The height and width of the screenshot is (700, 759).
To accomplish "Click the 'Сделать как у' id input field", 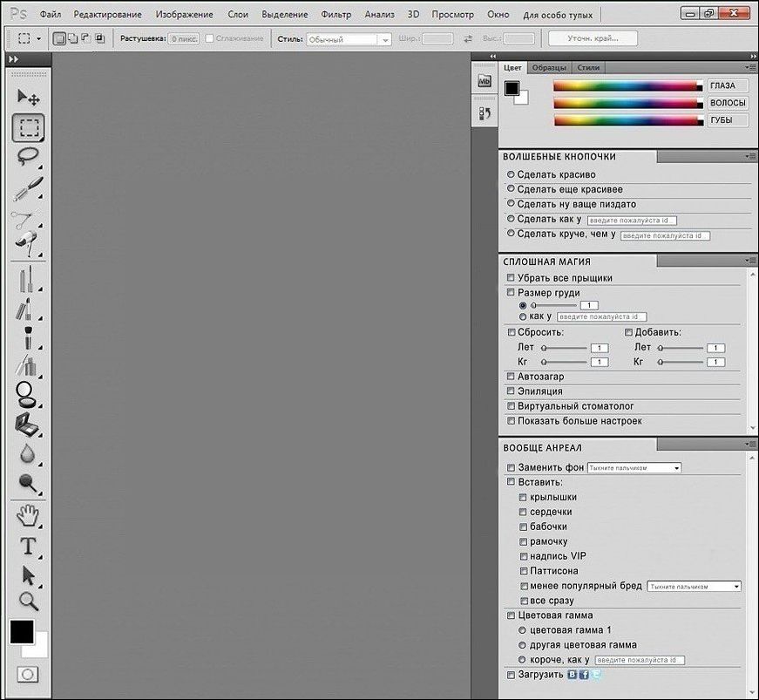I will click(x=632, y=220).
